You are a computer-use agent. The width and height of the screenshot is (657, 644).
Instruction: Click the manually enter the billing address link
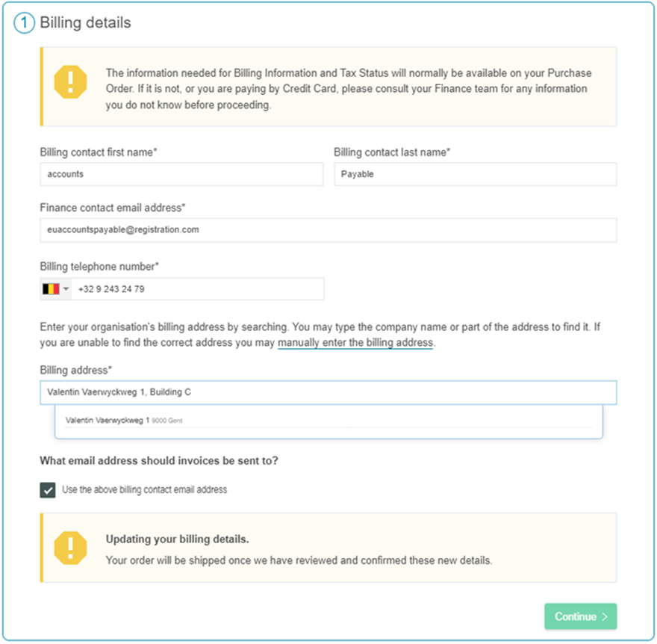tap(355, 343)
